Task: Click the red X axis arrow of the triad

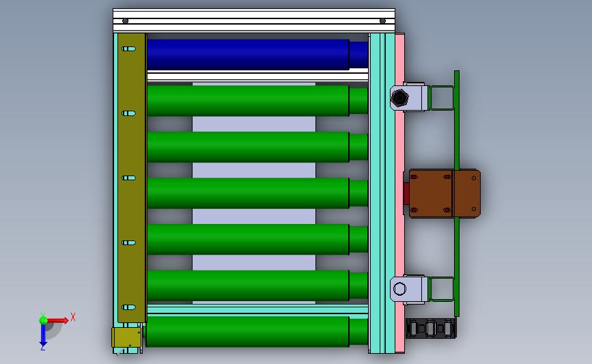Action: (x=57, y=320)
